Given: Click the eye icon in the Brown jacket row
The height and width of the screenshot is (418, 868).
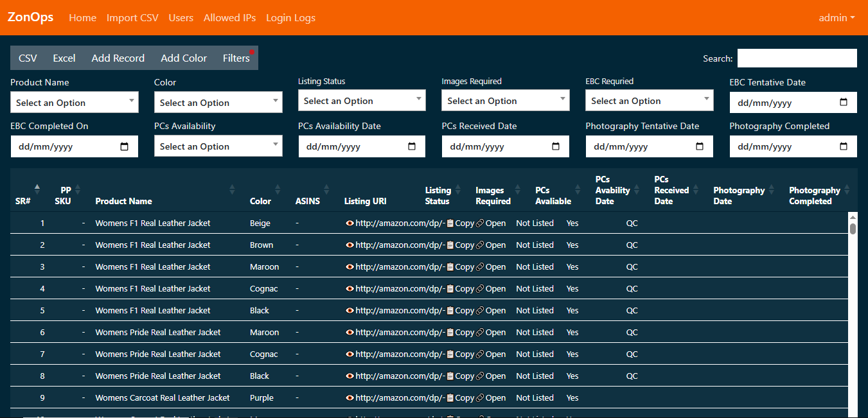Looking at the screenshot, I should click(350, 245).
